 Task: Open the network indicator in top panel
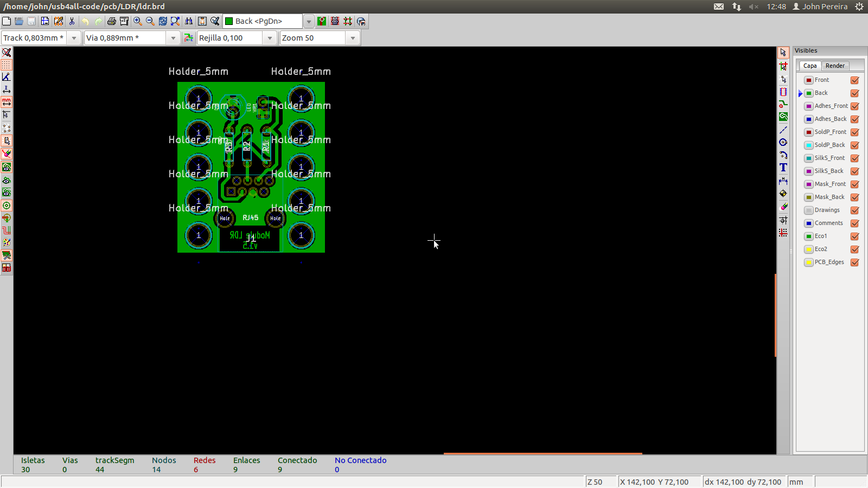click(736, 7)
